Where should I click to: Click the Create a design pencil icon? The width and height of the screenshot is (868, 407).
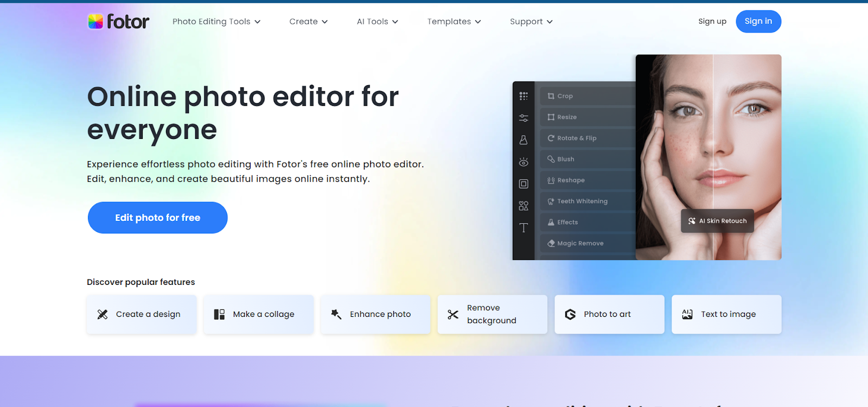tap(103, 314)
